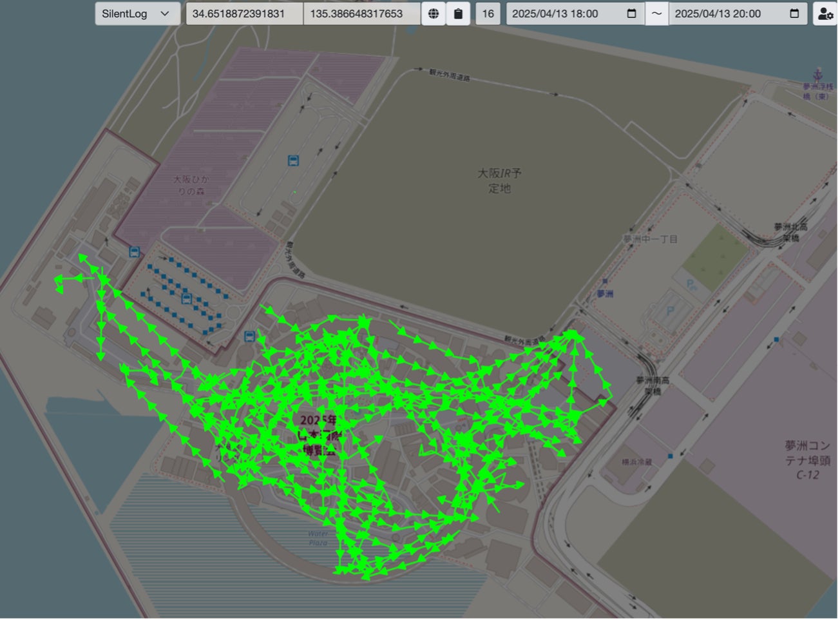Click the latitude field showing 34.6518872391831
This screenshot has height=620, width=840.
(x=244, y=14)
